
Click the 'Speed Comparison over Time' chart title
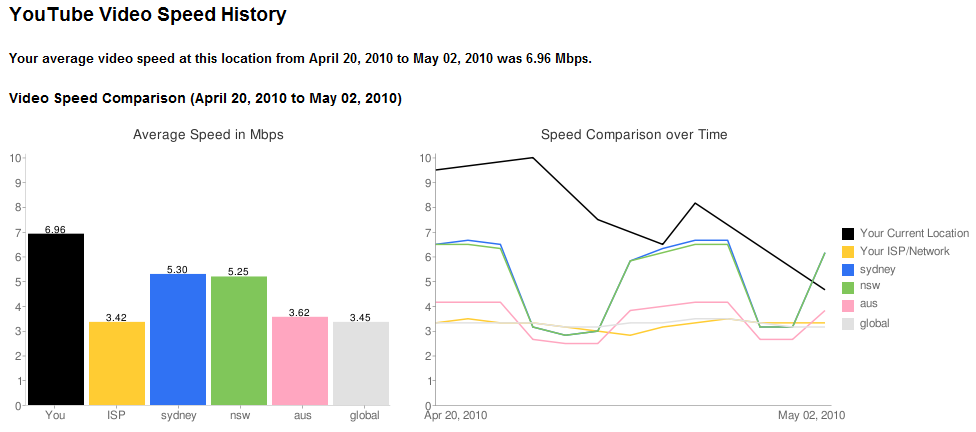click(634, 134)
